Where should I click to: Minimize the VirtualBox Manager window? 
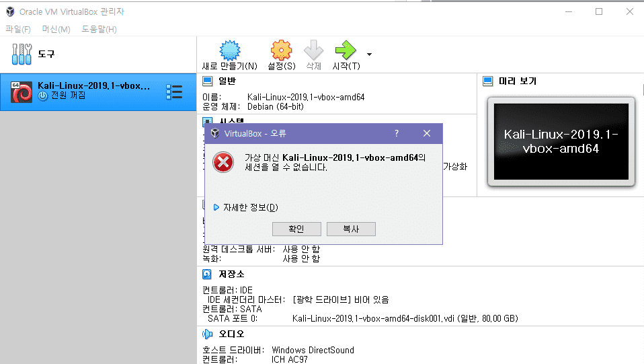tap(569, 11)
